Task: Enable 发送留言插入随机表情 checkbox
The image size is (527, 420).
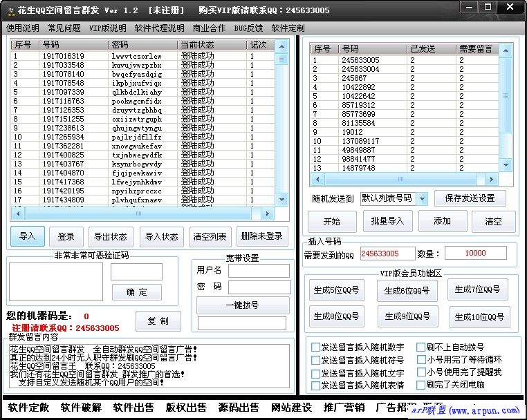Action: coord(315,385)
